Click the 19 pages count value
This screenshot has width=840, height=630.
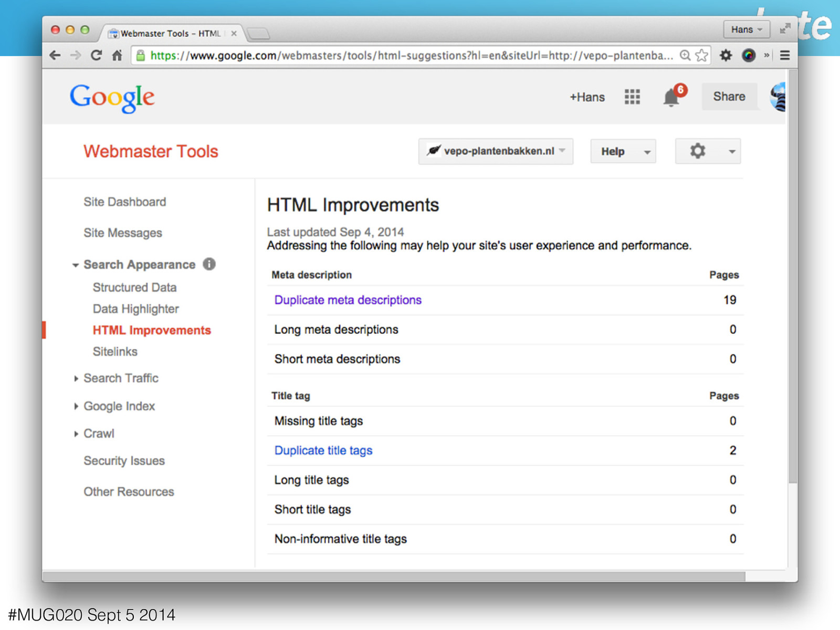tap(730, 300)
